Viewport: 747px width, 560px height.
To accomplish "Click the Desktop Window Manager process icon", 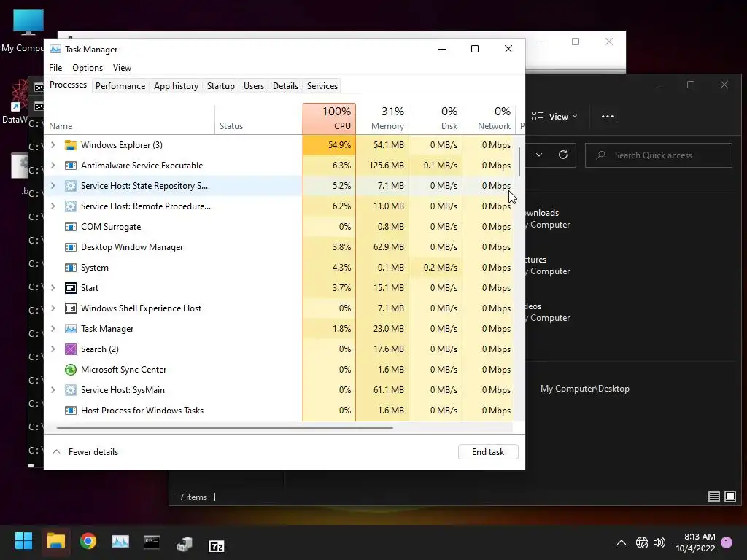I will click(x=71, y=248).
